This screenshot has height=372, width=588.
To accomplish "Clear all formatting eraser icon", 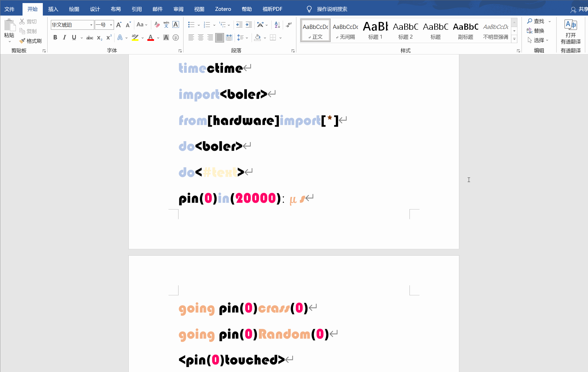I will (157, 25).
